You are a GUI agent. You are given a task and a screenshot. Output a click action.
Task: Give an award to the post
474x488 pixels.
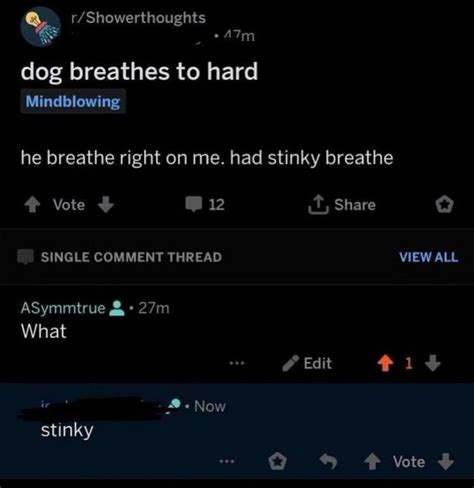(444, 204)
